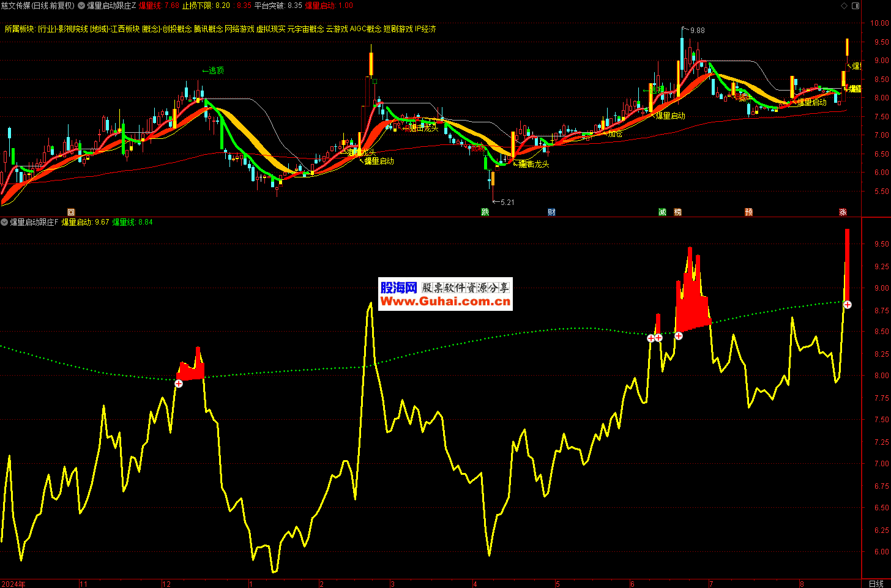
Task: Click month 12 on the time axis
Action: (166, 584)
